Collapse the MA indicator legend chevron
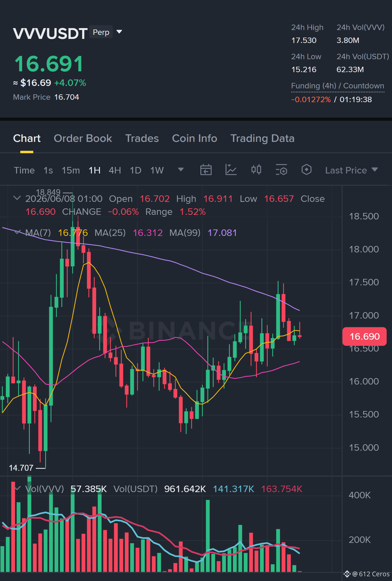 tap(17, 232)
